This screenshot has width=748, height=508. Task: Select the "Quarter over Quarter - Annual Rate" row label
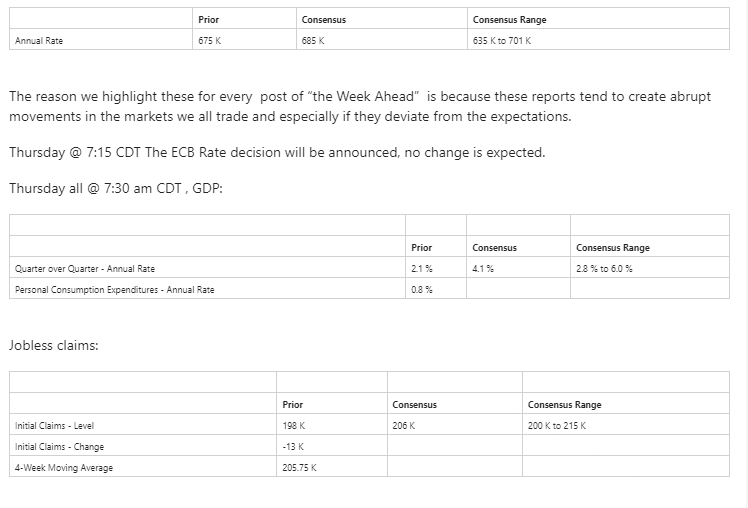click(85, 269)
